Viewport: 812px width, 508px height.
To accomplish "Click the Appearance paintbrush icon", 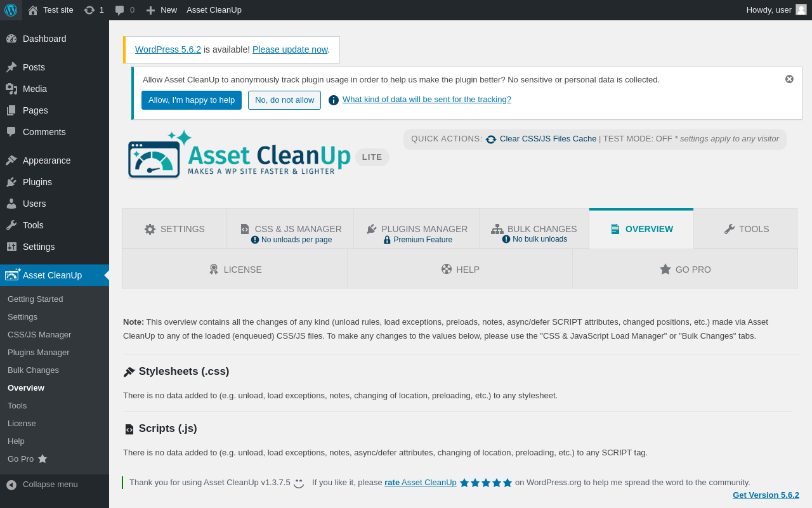I will tap(11, 160).
